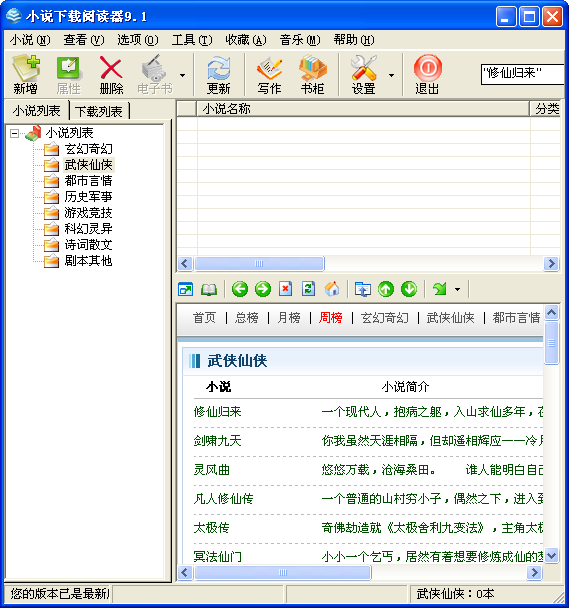569x608 pixels.
Task: Click the 删除 red X delete icon
Action: (x=111, y=74)
